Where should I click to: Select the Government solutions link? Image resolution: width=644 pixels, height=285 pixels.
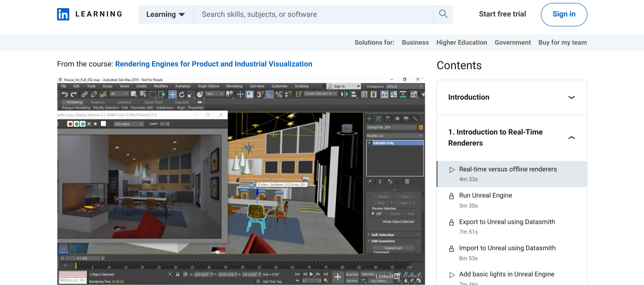513,43
